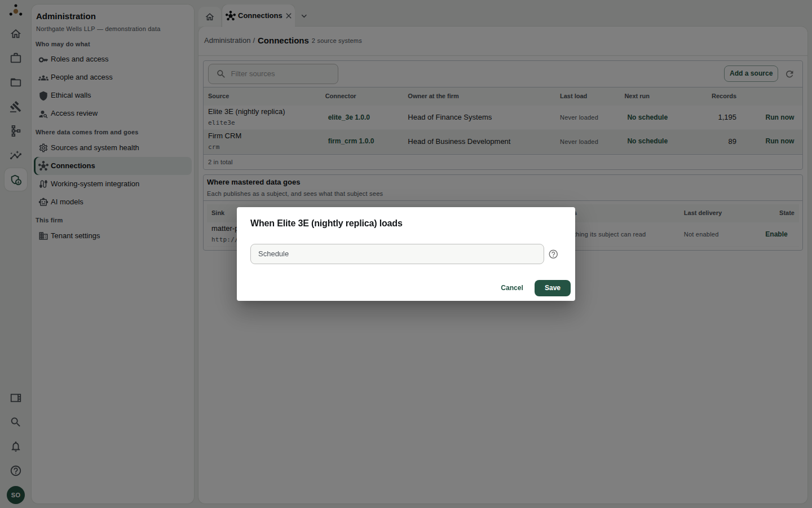The width and height of the screenshot is (812, 508).
Task: Go to the home tab icon
Action: pyautogui.click(x=210, y=16)
